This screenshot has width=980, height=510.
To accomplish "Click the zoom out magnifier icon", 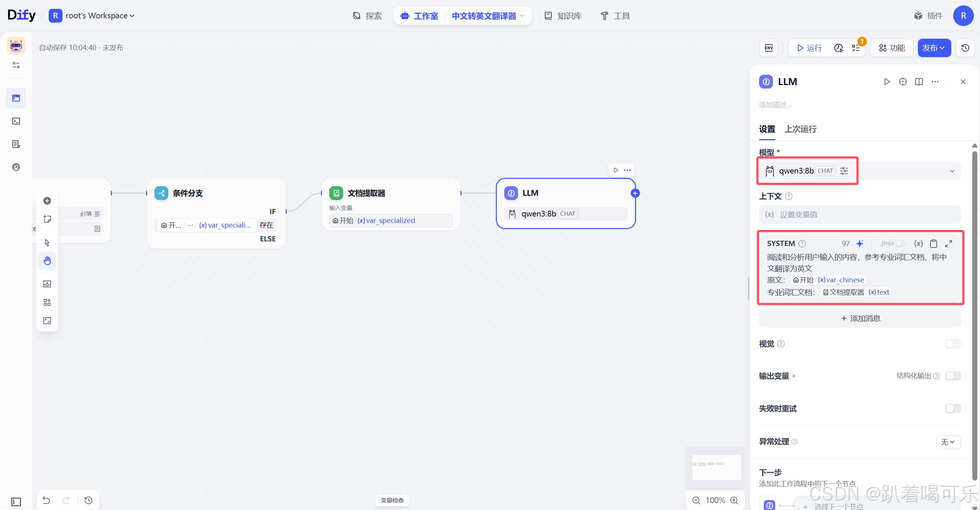I will pyautogui.click(x=696, y=500).
